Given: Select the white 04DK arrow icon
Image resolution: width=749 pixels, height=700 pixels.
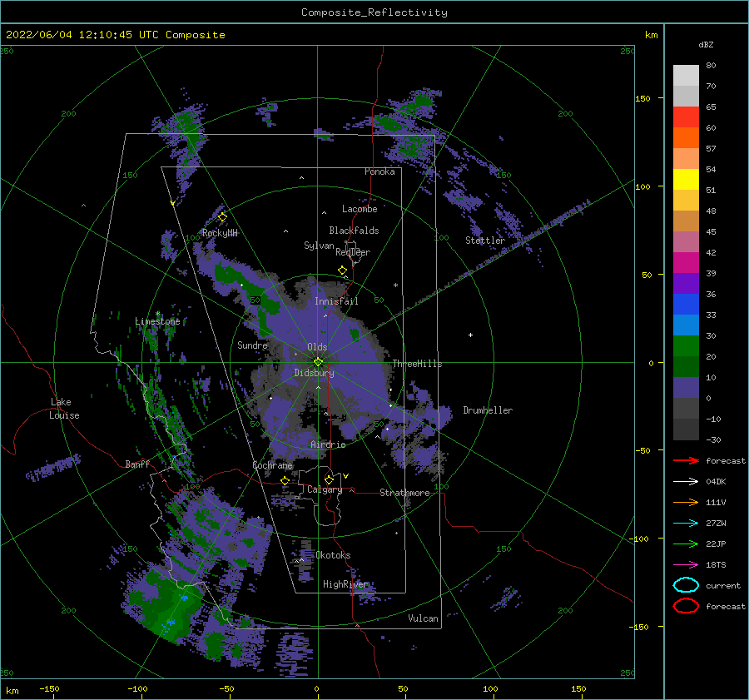Looking at the screenshot, I should [x=686, y=481].
